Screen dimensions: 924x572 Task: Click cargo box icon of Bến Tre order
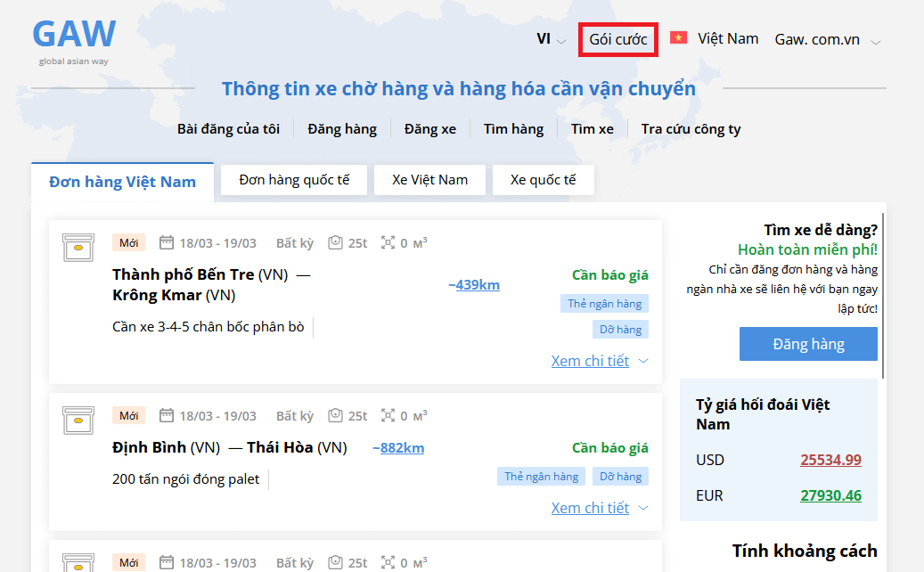78,247
